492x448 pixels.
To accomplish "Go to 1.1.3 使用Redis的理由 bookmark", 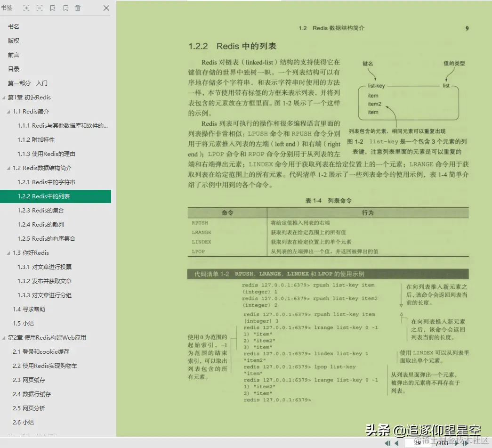I will coord(46,154).
